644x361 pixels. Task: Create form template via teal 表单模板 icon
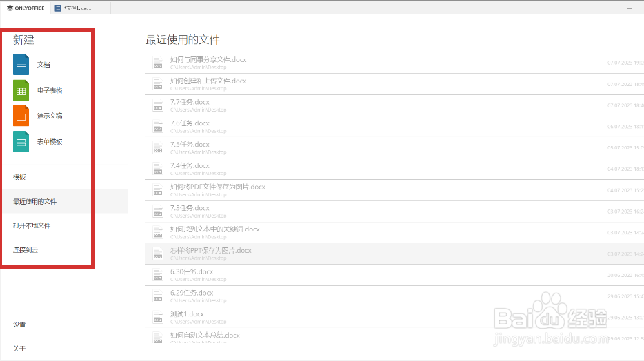tap(21, 141)
